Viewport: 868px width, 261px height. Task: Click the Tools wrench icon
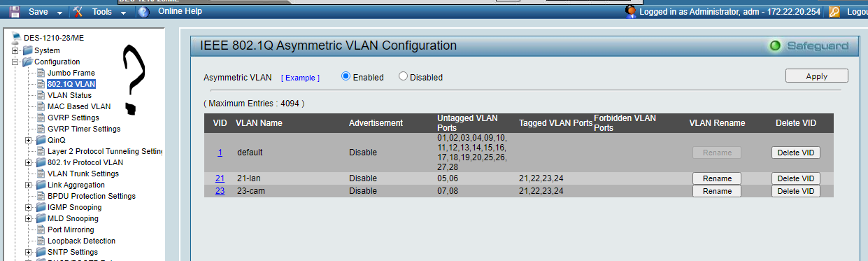(78, 11)
